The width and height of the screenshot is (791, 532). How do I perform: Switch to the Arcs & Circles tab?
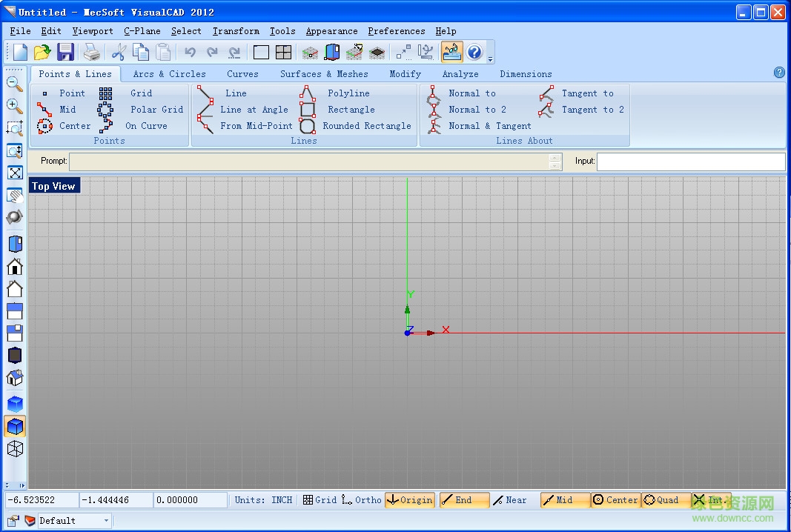[168, 73]
